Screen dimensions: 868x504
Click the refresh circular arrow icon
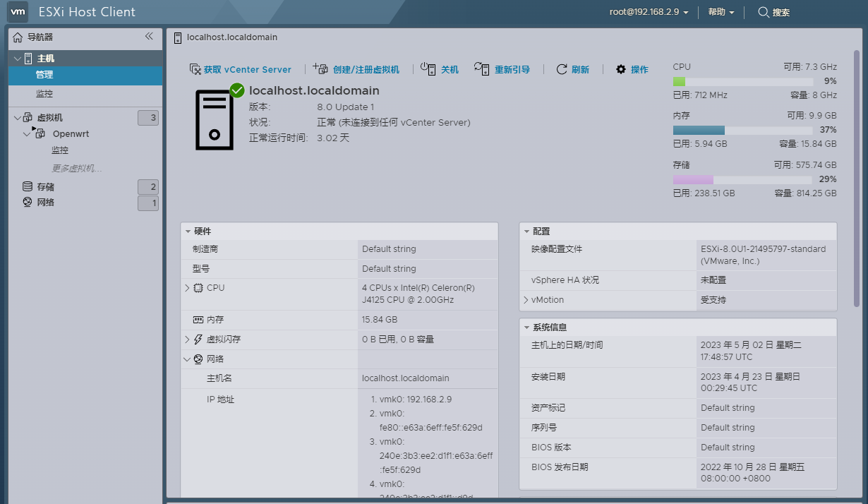pyautogui.click(x=562, y=69)
